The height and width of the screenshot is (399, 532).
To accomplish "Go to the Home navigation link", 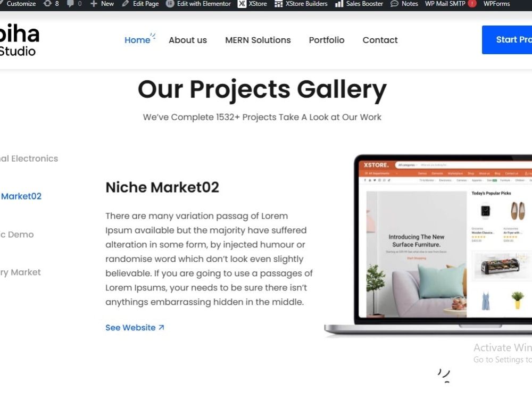I will point(137,40).
